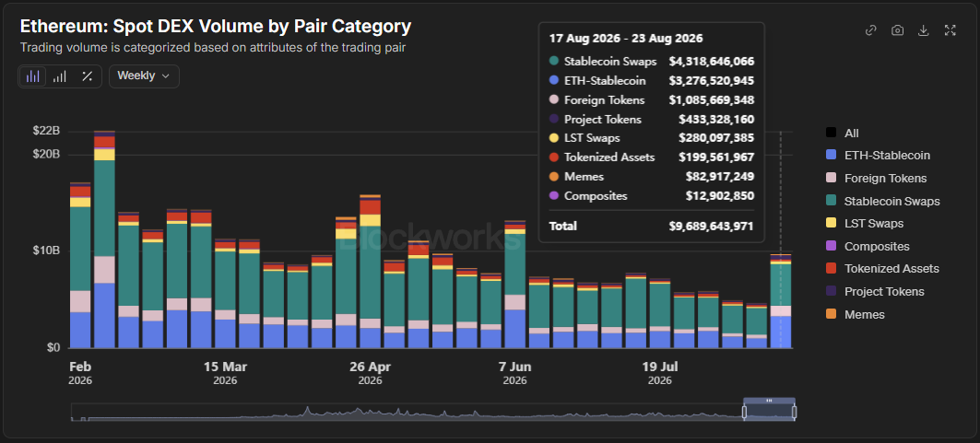Click the tallest bar in February

[x=104, y=239]
